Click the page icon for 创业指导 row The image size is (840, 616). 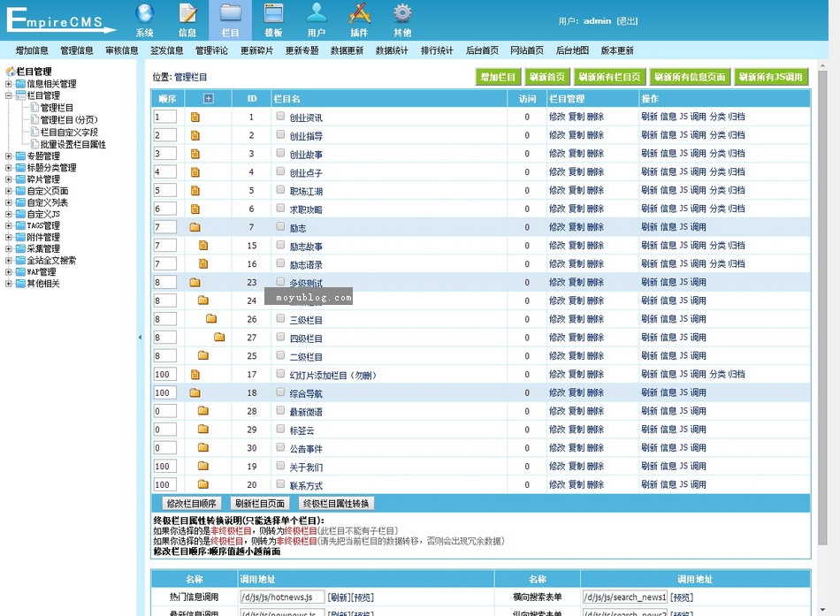pyautogui.click(x=195, y=135)
